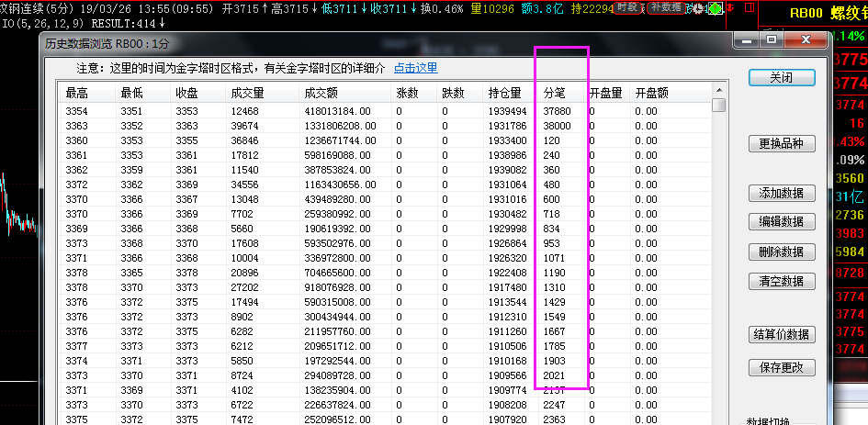Click the 最低 column header

pyautogui.click(x=142, y=93)
